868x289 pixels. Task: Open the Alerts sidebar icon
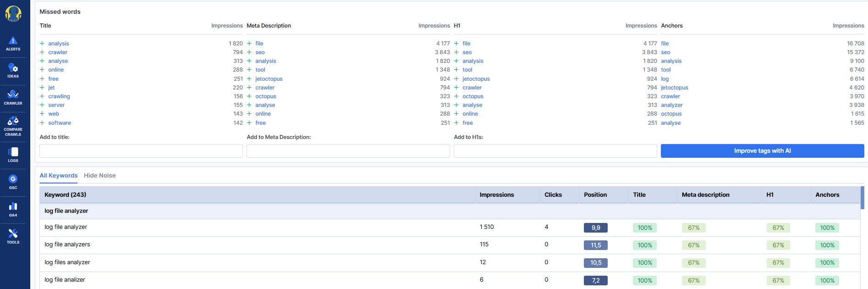(13, 44)
